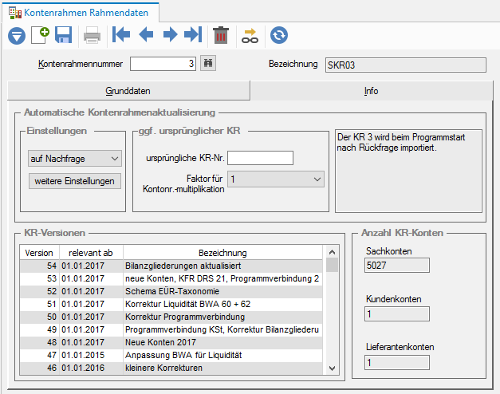
Task: Select row 'kleinere Korrekturen'
Action: [x=171, y=368]
